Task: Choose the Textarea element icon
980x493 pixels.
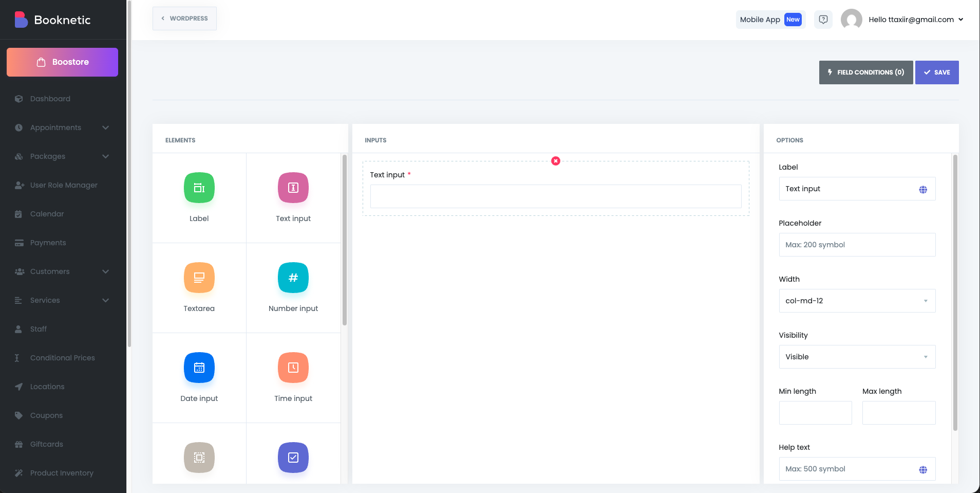Action: click(199, 278)
